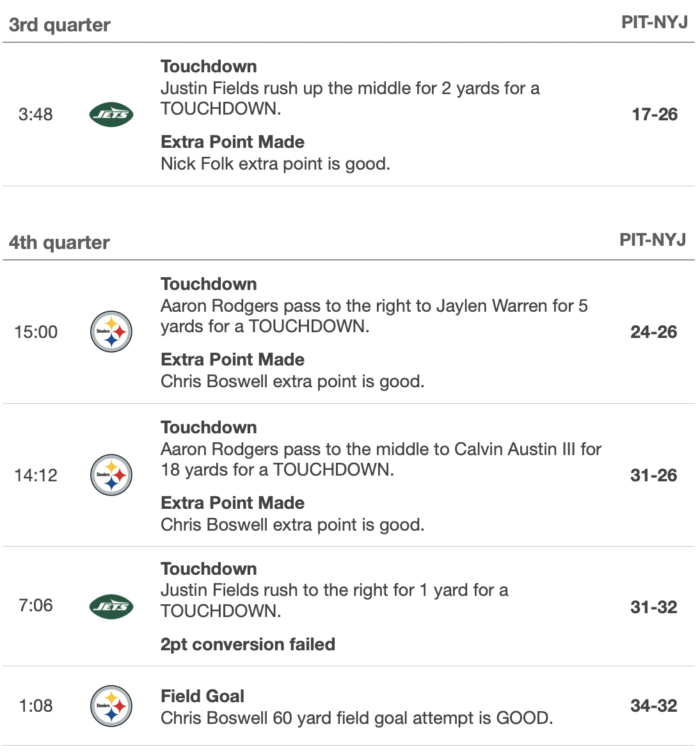Click the Steelers logo at 1:08
The height and width of the screenshot is (754, 700).
click(111, 706)
